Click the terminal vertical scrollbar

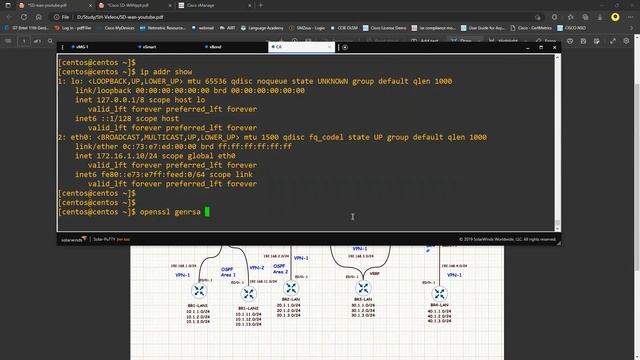click(x=558, y=143)
